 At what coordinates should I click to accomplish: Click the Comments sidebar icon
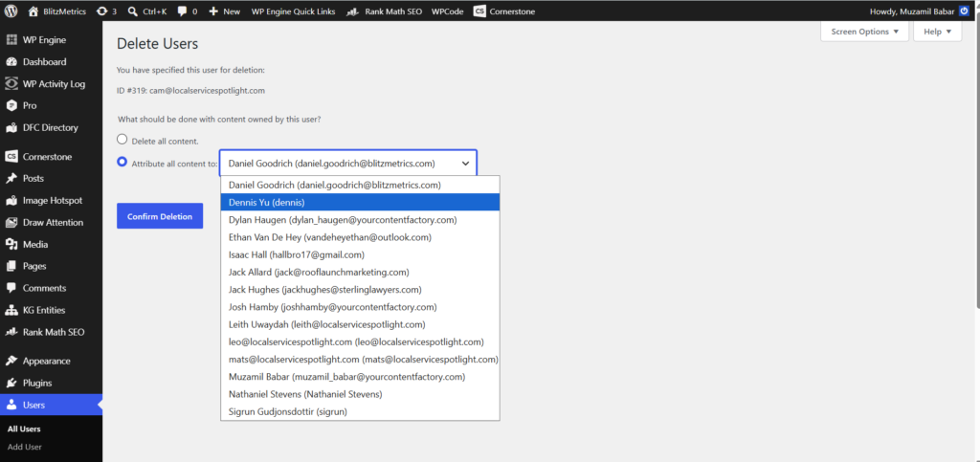(11, 288)
